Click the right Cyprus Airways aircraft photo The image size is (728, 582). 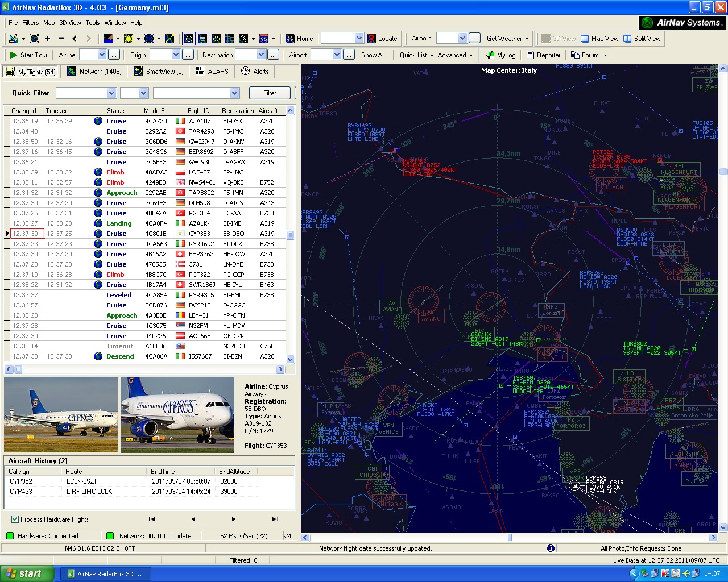coord(177,415)
